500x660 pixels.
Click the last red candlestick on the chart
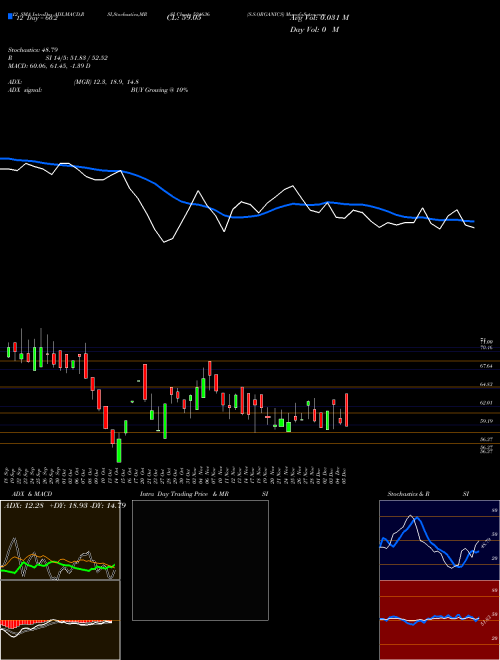click(346, 410)
